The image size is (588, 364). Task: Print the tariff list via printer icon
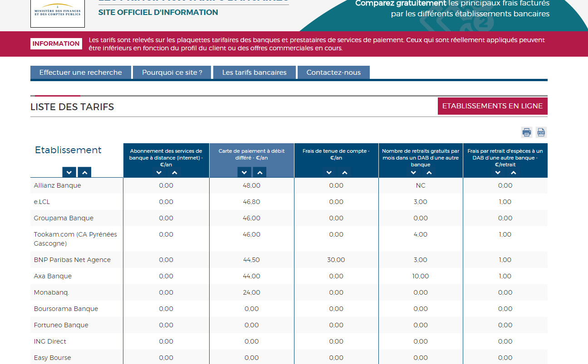527,132
